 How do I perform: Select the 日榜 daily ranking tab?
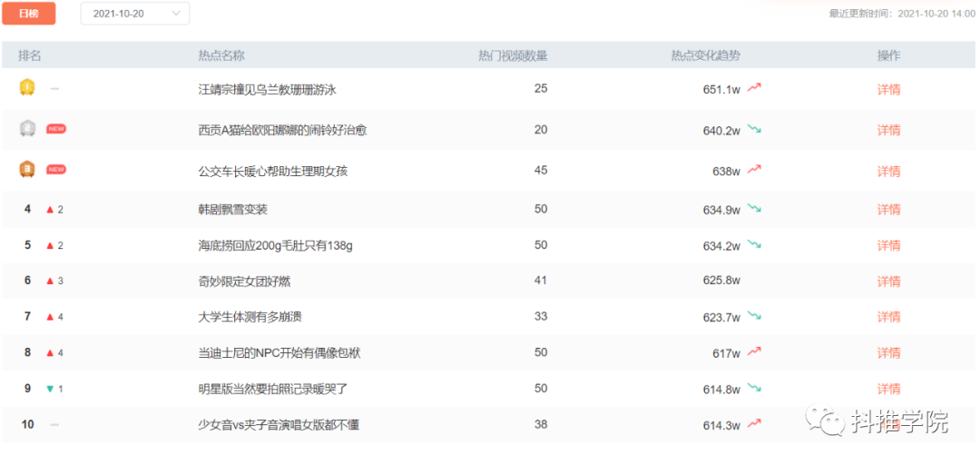coord(29,13)
